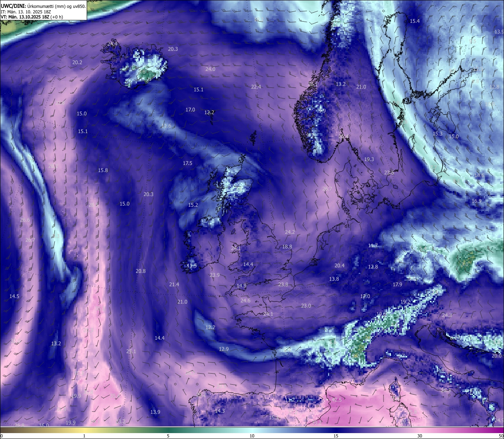Click the value 19.3 over Sweden

369,159
